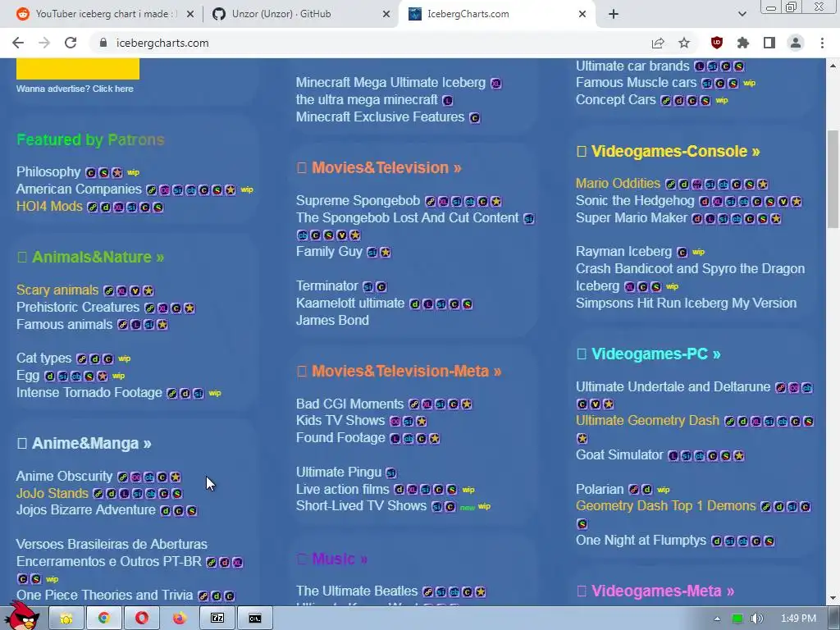Viewport: 840px width, 630px height.
Task: Click the star badge on Mario Oddities row
Action: pos(763,185)
